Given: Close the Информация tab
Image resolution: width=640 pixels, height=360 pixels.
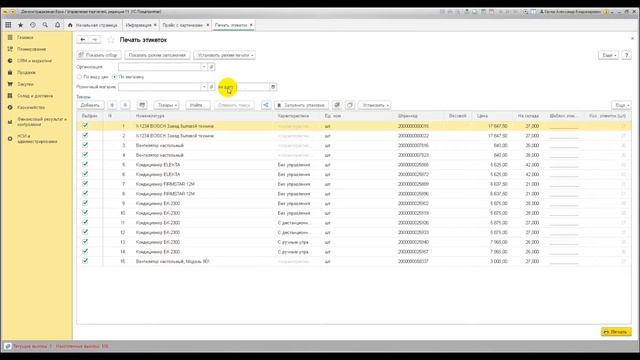Looking at the screenshot, I should (155, 25).
